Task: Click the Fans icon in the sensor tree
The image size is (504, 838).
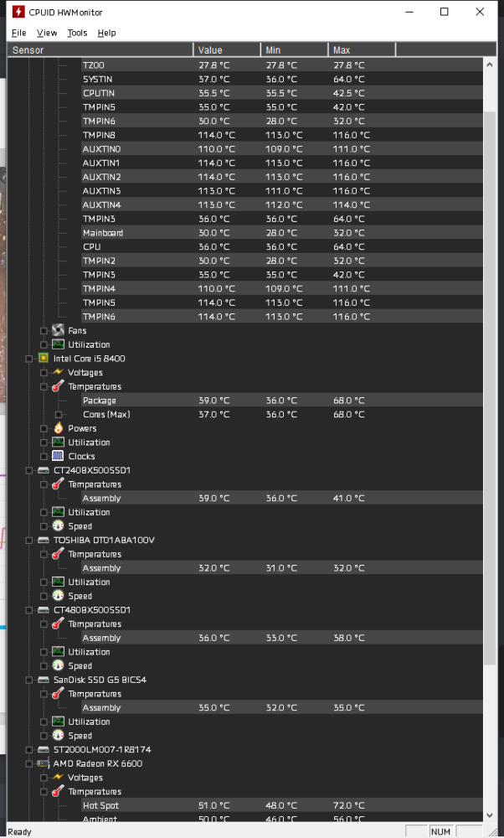Action: coord(58,331)
